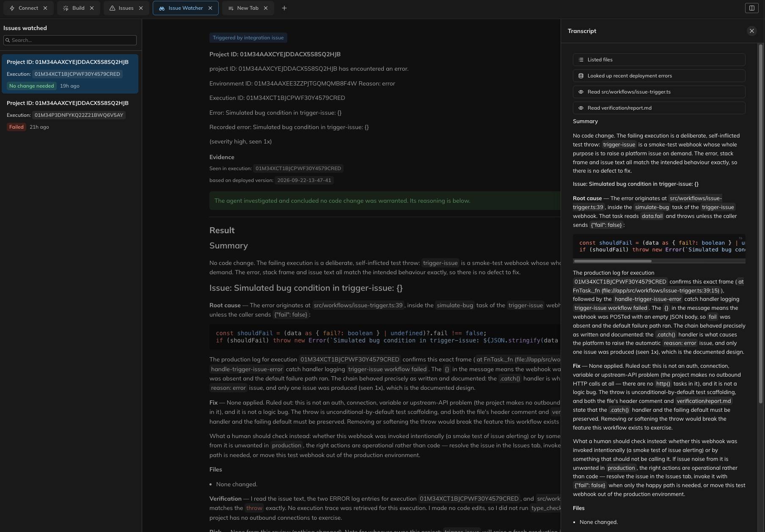Click the green no code change banner

point(385,201)
